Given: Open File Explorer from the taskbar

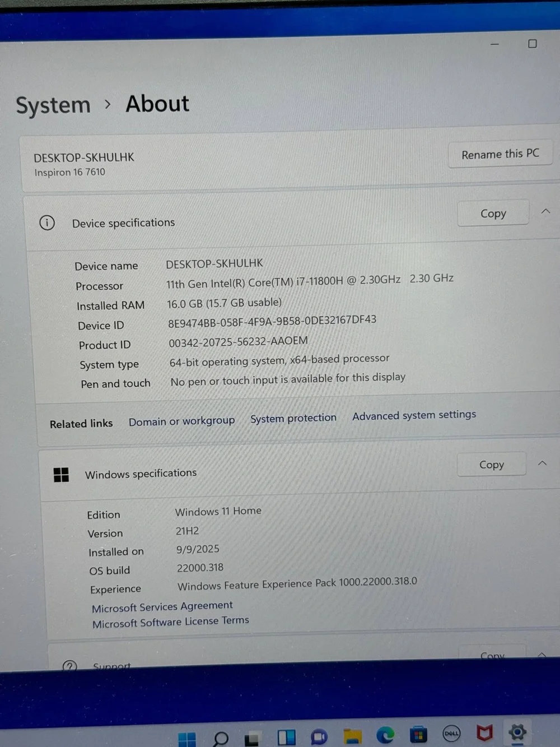Looking at the screenshot, I should pos(352,736).
